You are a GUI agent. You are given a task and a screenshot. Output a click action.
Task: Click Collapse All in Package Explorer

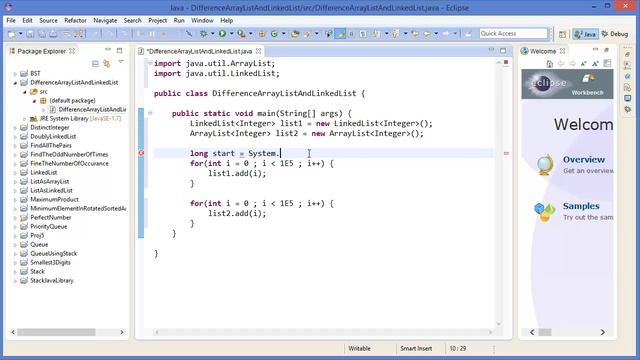95,64
